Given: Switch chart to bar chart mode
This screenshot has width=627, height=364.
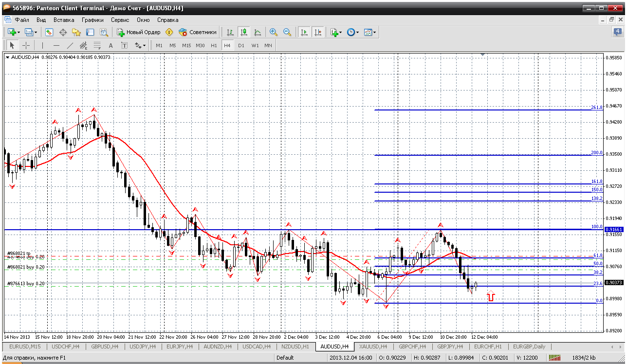Looking at the screenshot, I should tap(230, 32).
